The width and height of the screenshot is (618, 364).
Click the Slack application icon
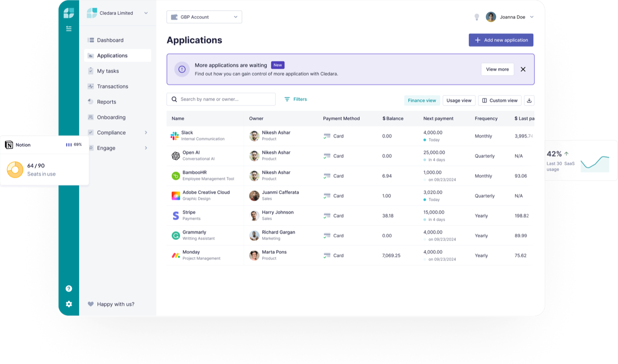175,136
